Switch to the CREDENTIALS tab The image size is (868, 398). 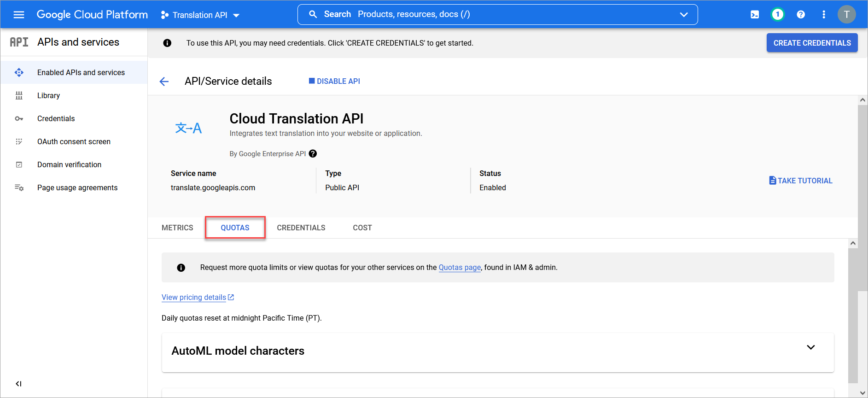301,228
